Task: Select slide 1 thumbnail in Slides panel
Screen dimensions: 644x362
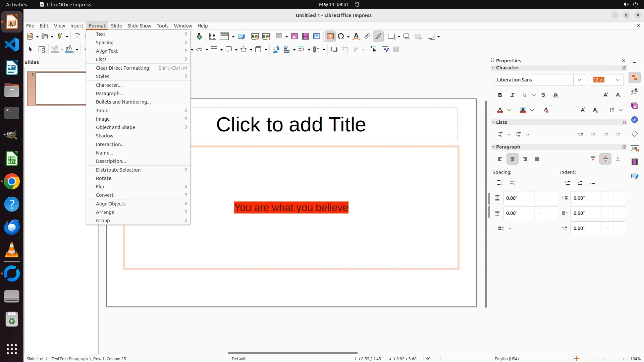Action: [60, 88]
